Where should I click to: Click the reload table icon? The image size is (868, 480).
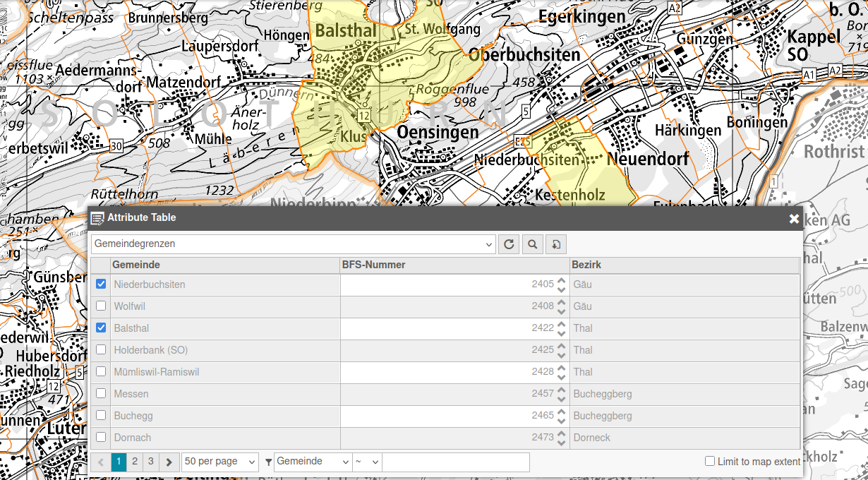tap(508, 244)
